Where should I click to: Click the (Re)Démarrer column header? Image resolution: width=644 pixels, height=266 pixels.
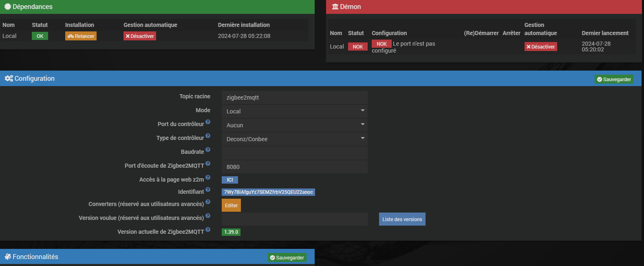(x=481, y=33)
